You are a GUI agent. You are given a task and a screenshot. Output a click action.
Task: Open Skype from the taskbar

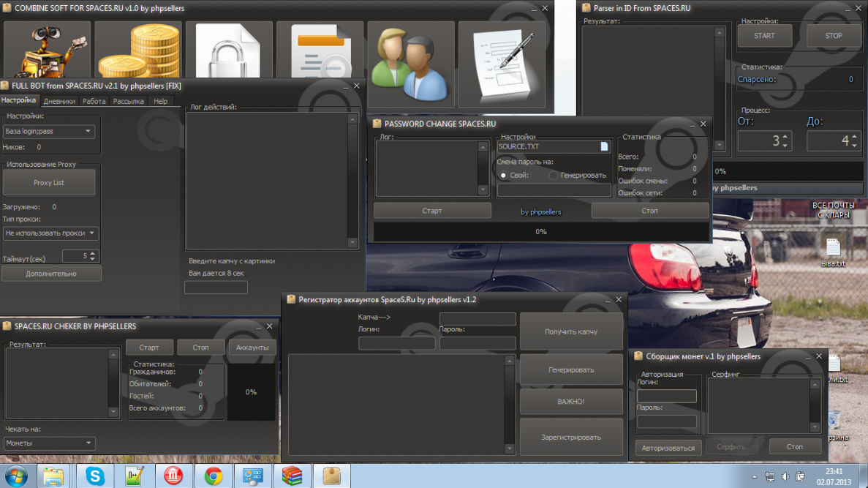(95, 476)
